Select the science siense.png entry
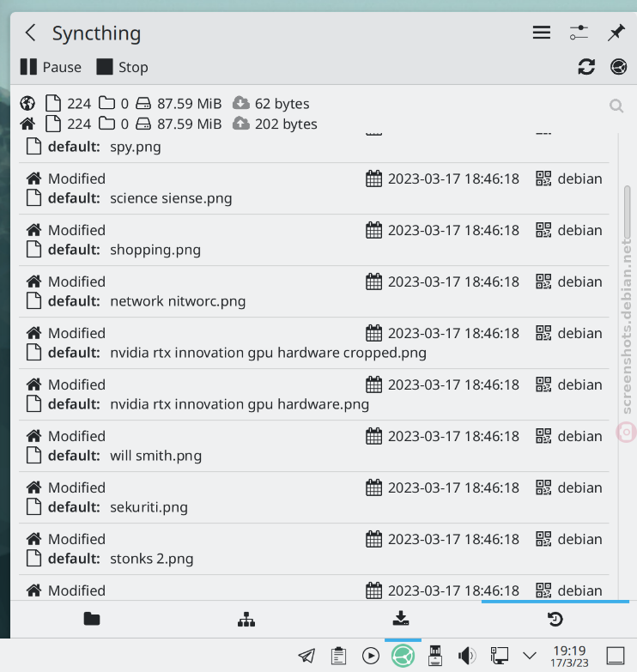 [314, 189]
